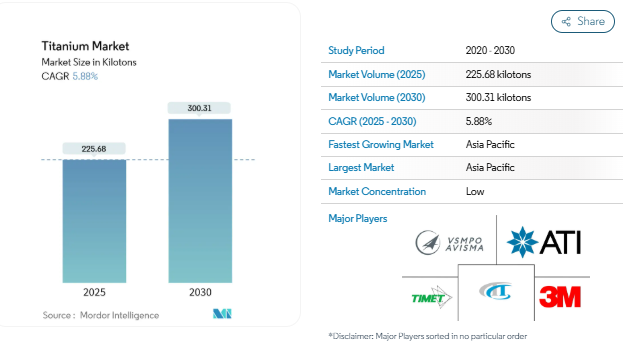
Task: Select the 2025 bar in chart
Action: [94, 221]
